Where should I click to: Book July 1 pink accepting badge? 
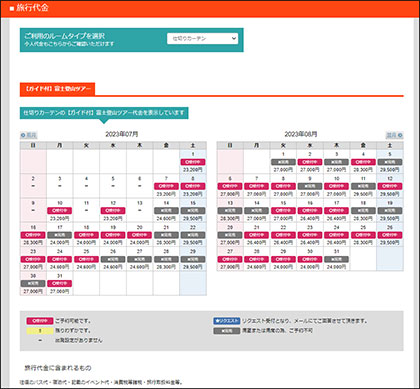click(193, 162)
